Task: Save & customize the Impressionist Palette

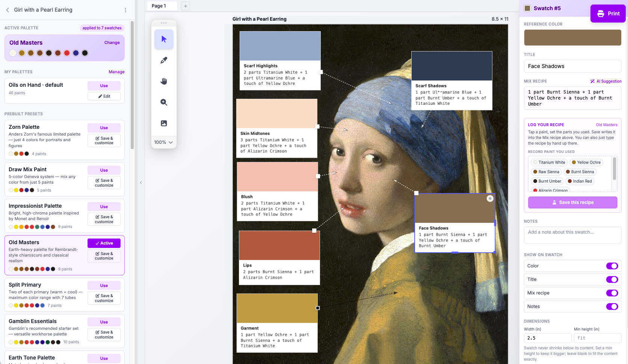Action: pos(104,219)
